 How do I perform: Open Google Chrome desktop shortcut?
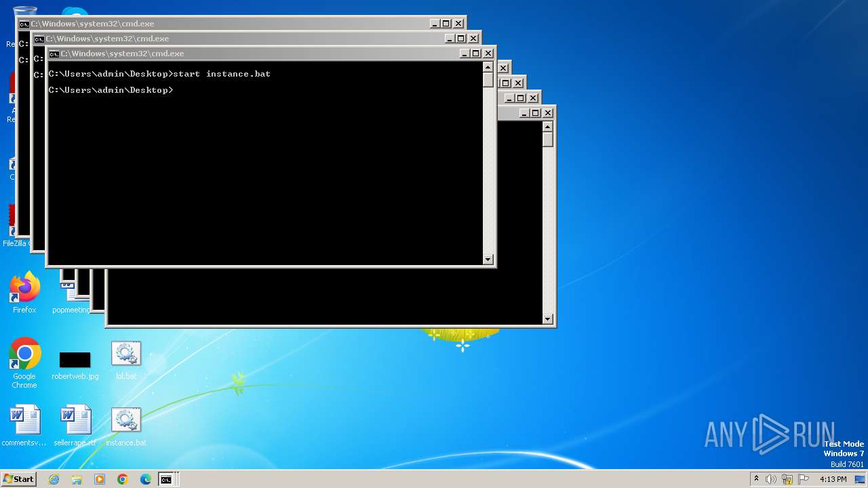point(24,363)
